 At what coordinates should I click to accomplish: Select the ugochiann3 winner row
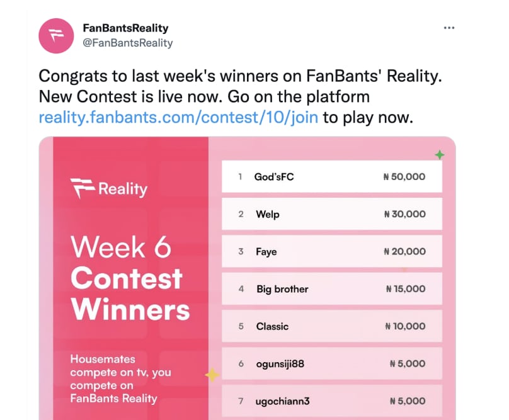(x=331, y=400)
